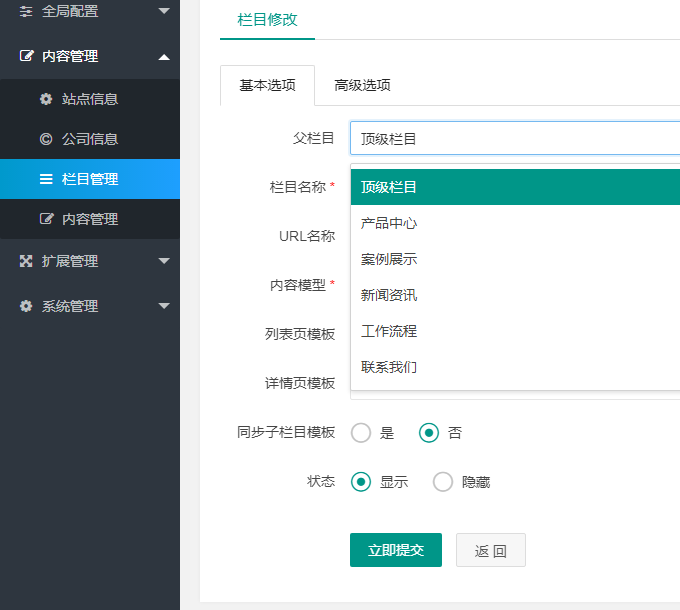Set 状态 to 隐藏
The width and height of the screenshot is (680, 610).
pyautogui.click(x=443, y=482)
